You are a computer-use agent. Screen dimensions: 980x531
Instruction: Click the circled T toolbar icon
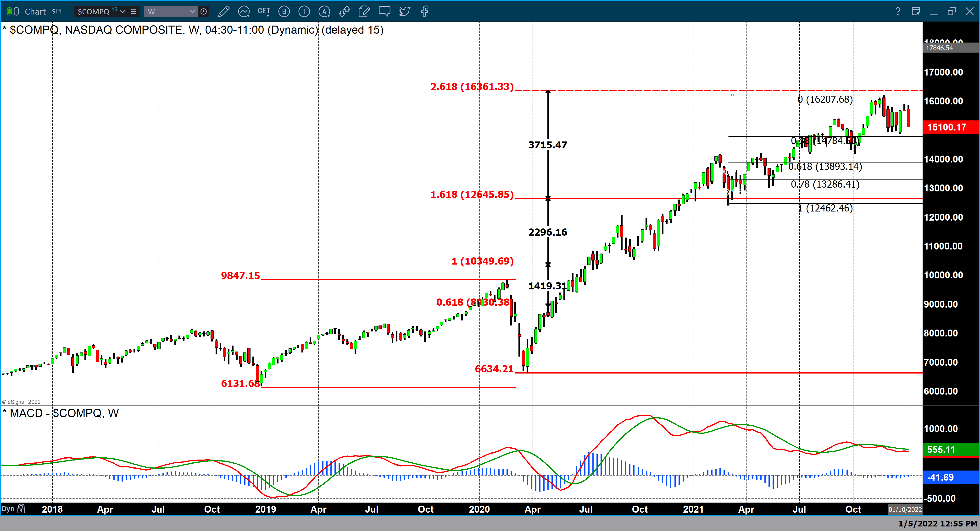(304, 11)
